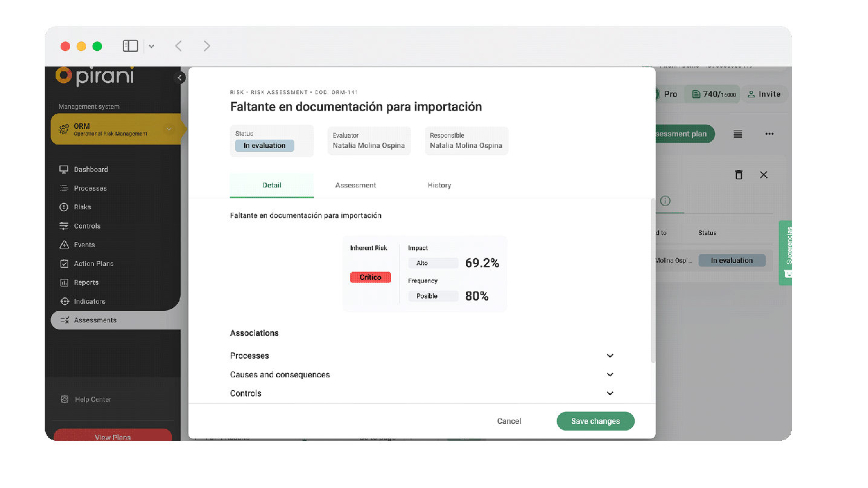Expand Causes and consequences
This screenshot has width=868, height=488.
[x=609, y=374]
